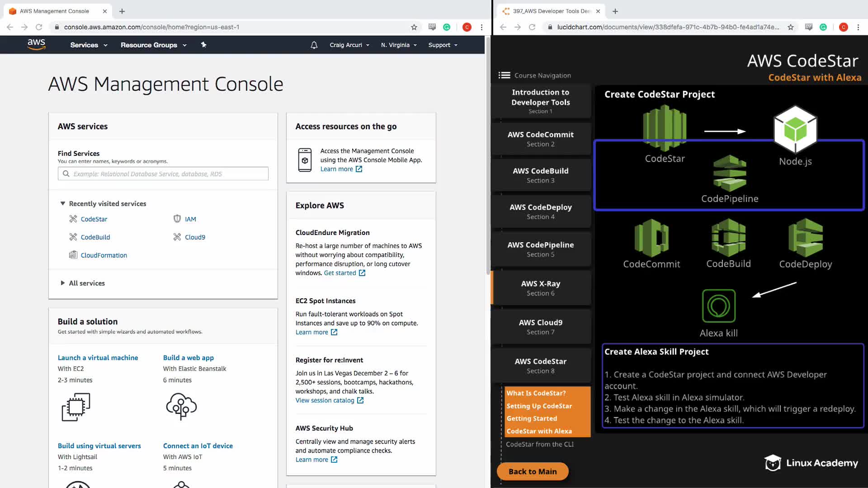Open the CodeStar recently visited link
The width and height of the screenshot is (868, 488).
point(94,219)
